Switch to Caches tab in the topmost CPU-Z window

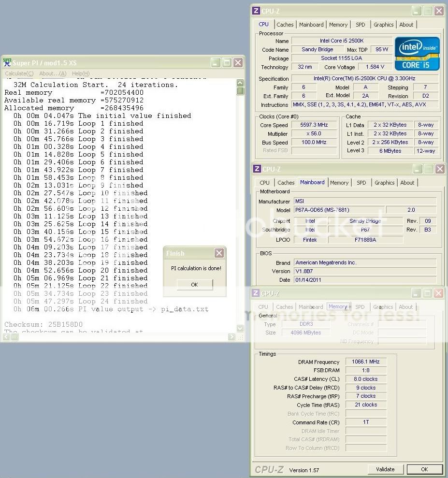[285, 25]
